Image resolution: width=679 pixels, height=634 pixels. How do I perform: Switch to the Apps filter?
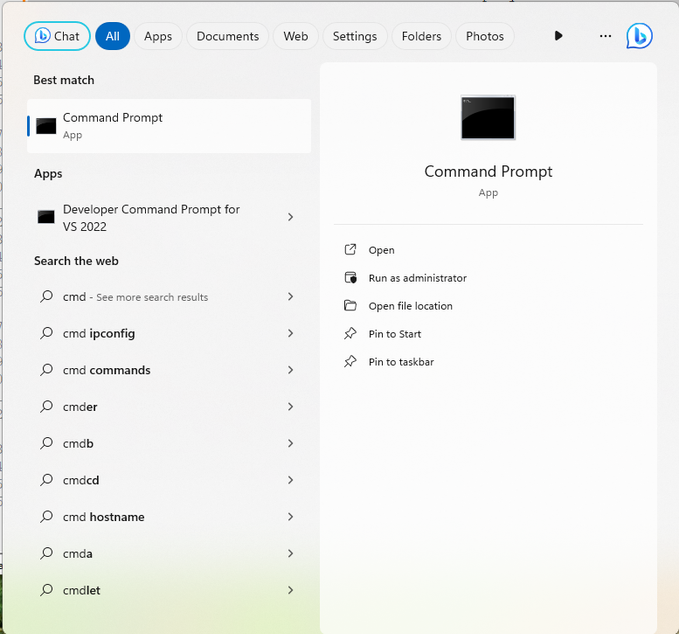pyautogui.click(x=158, y=36)
